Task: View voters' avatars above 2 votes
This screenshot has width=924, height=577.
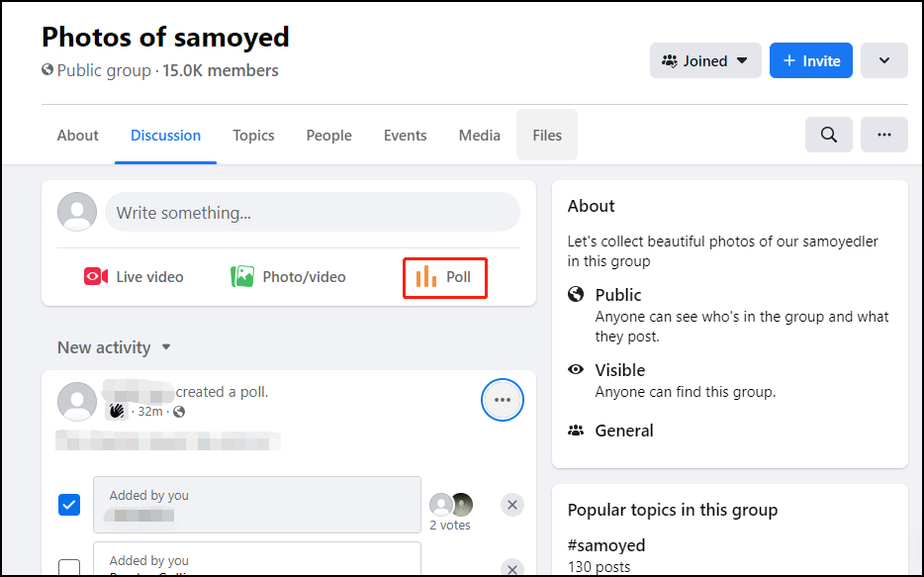Action: tap(451, 505)
